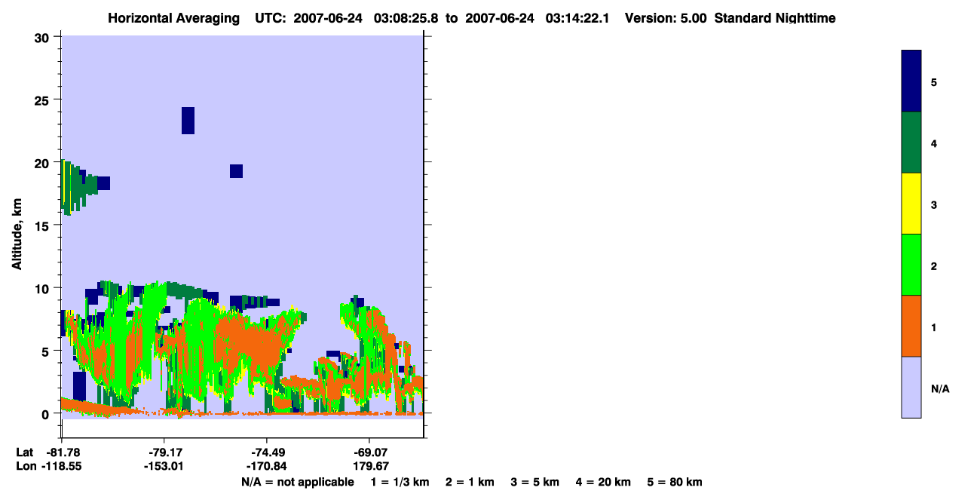Click the 'N/A = not applicable' legend text
980x503 pixels.
tap(297, 482)
